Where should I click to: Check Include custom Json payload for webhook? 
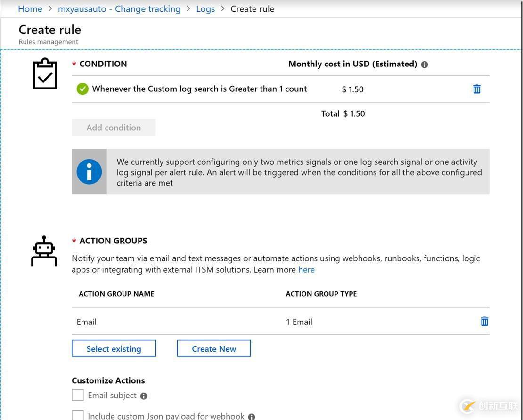(x=78, y=415)
